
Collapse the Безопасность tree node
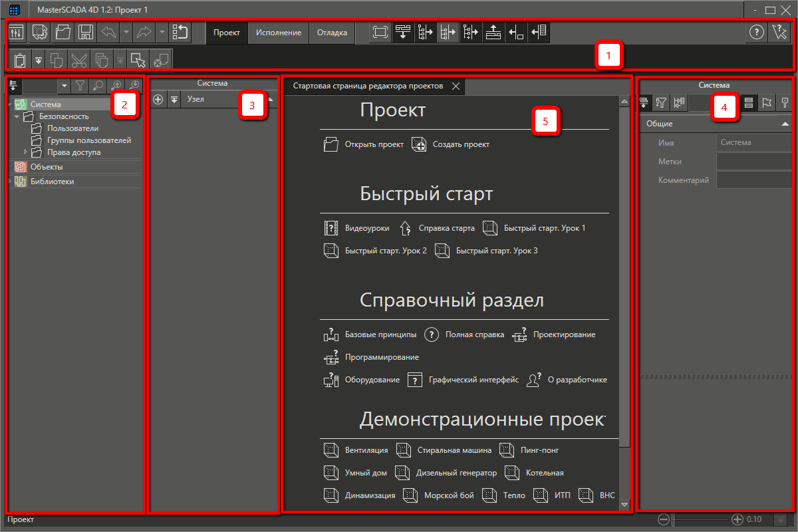click(x=17, y=116)
